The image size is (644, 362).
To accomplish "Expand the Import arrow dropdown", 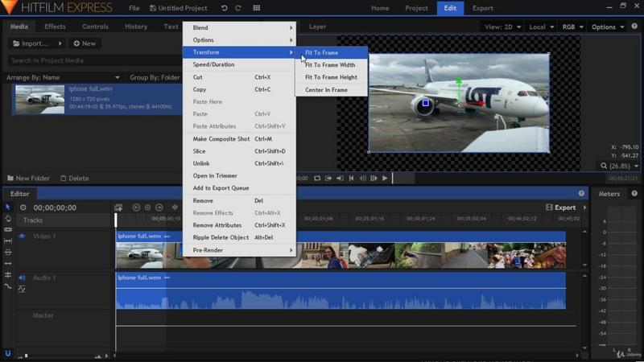I will (x=60, y=43).
